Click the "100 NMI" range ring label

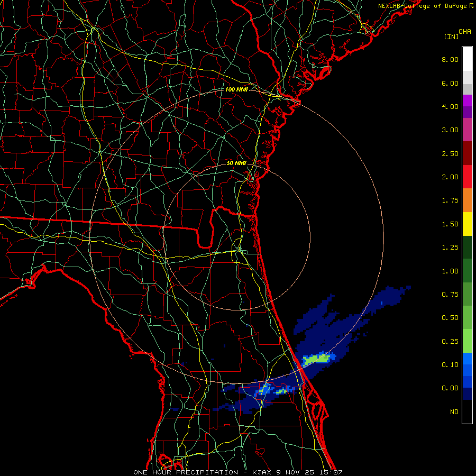pos(236,89)
